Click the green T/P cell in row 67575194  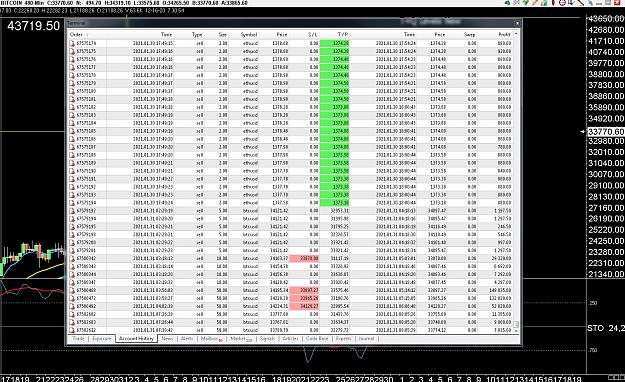pos(334,203)
